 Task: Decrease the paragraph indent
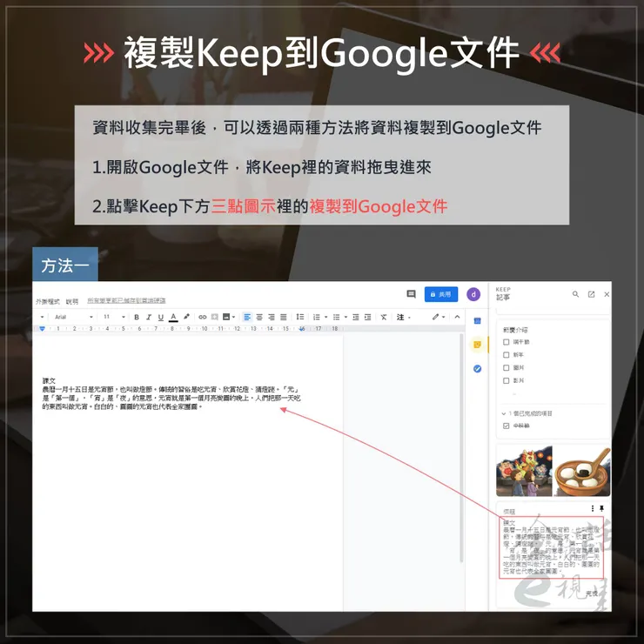click(356, 317)
